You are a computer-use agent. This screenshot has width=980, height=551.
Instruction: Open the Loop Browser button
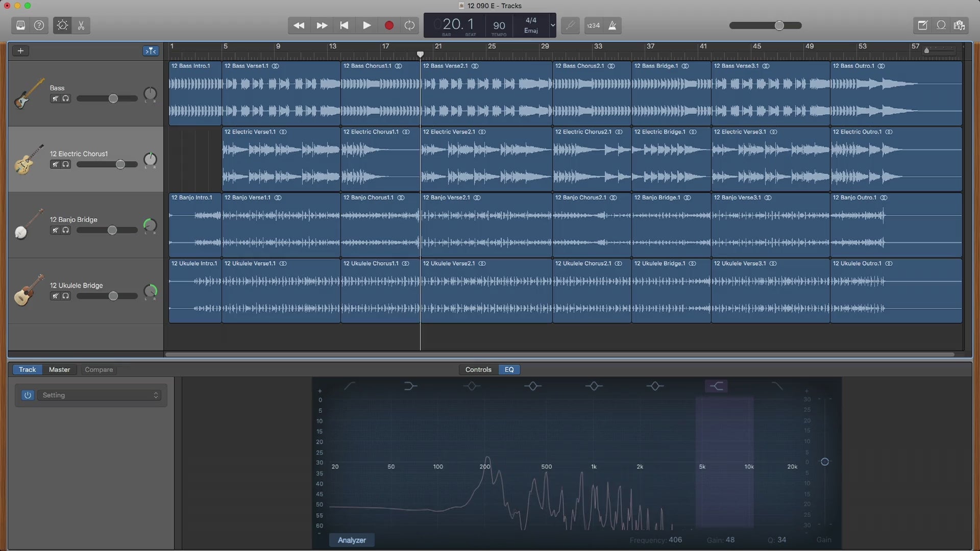click(x=941, y=25)
